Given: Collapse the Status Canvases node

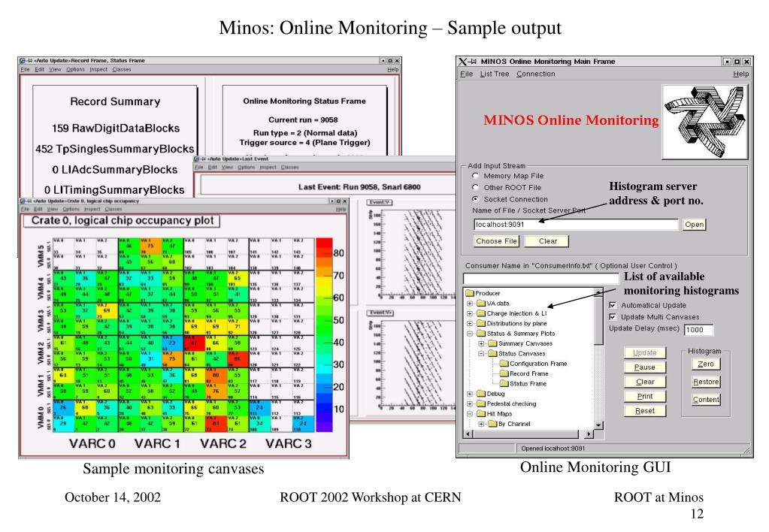Looking at the screenshot, I should [x=482, y=353].
